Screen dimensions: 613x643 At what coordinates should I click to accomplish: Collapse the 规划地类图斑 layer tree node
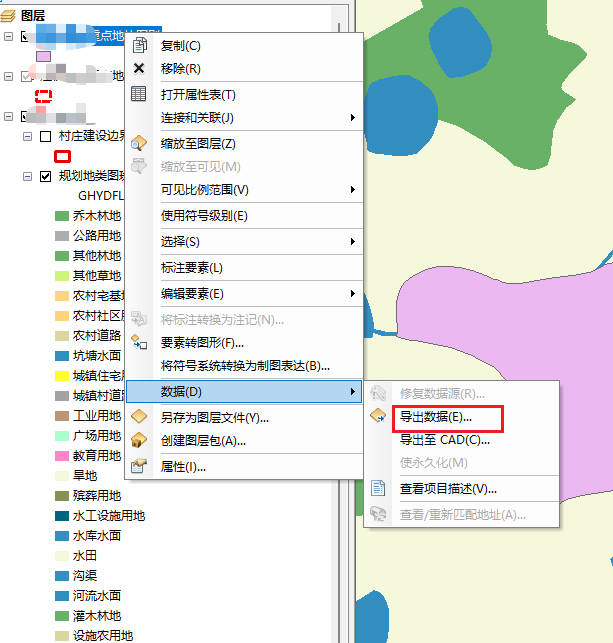27,176
